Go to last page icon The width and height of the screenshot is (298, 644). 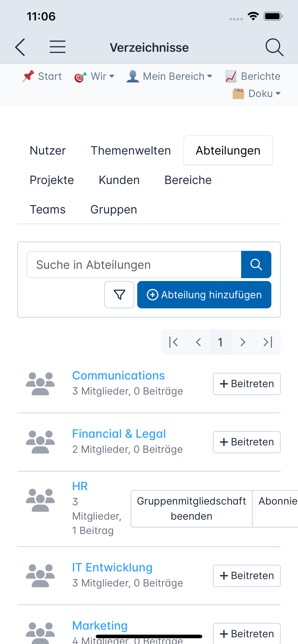point(268,342)
